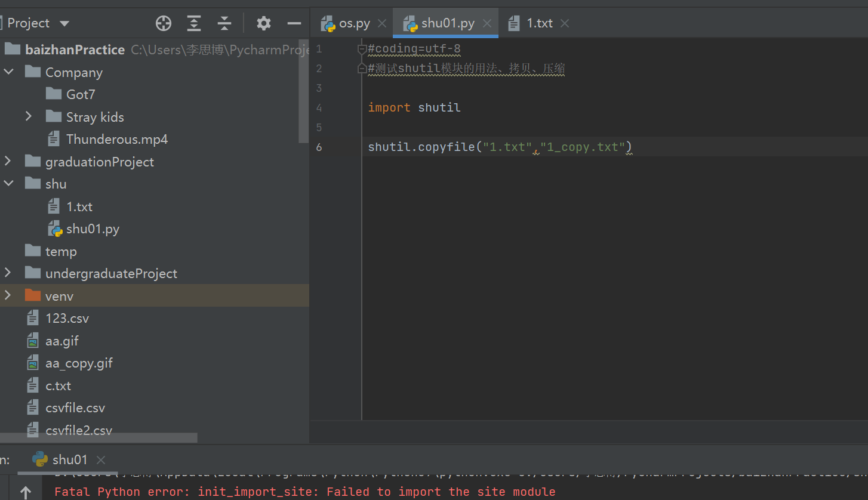This screenshot has height=500, width=868.
Task: Click the aa_copy.gif image file icon
Action: coord(33,363)
